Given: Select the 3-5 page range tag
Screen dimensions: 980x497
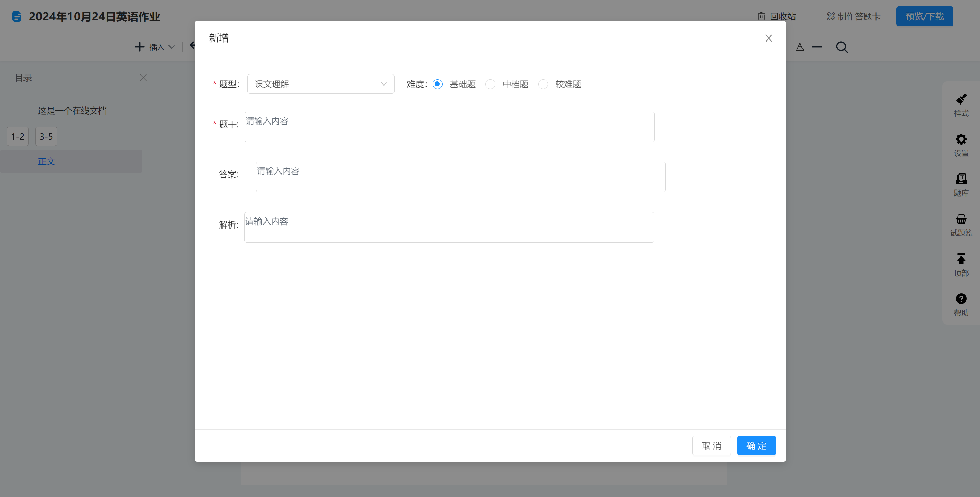Looking at the screenshot, I should tap(46, 136).
